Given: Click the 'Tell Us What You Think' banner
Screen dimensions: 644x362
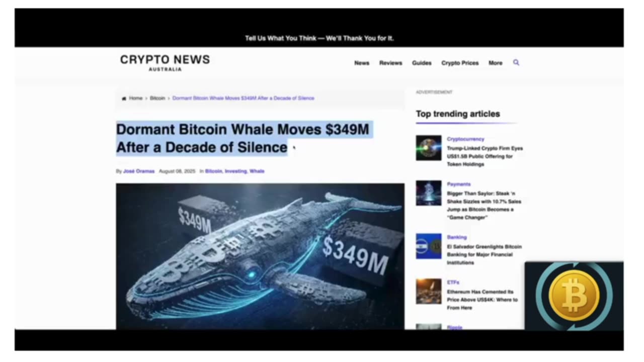Looking at the screenshot, I should coord(319,38).
